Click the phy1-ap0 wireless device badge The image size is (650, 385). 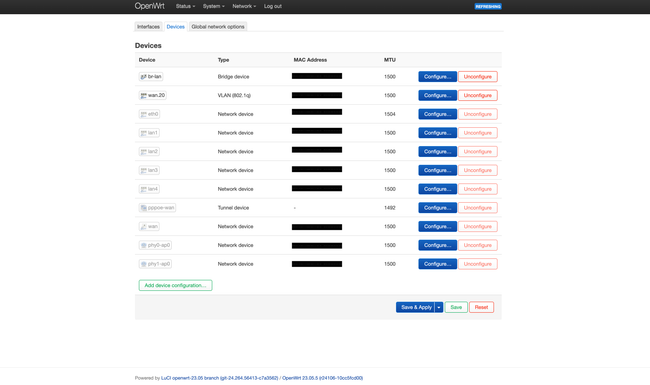coord(155,264)
